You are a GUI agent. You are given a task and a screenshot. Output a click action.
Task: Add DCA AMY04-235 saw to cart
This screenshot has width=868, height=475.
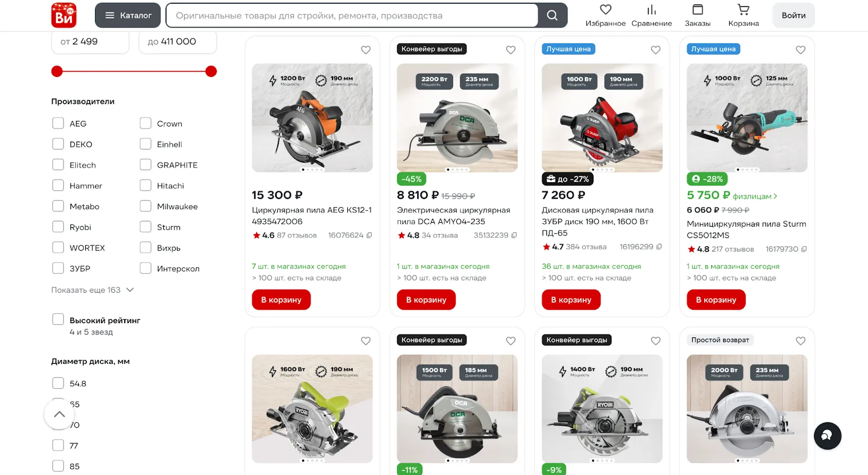tap(426, 300)
